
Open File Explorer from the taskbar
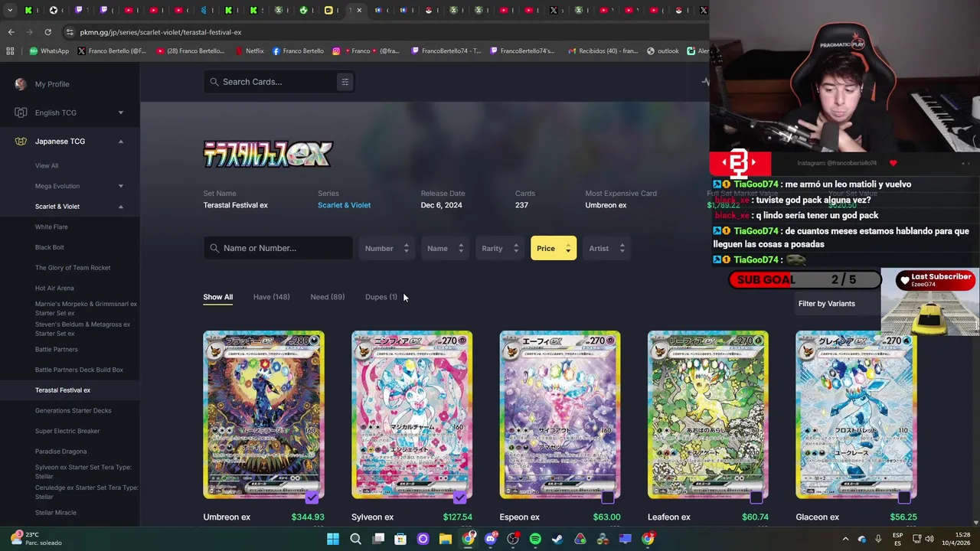click(x=446, y=540)
